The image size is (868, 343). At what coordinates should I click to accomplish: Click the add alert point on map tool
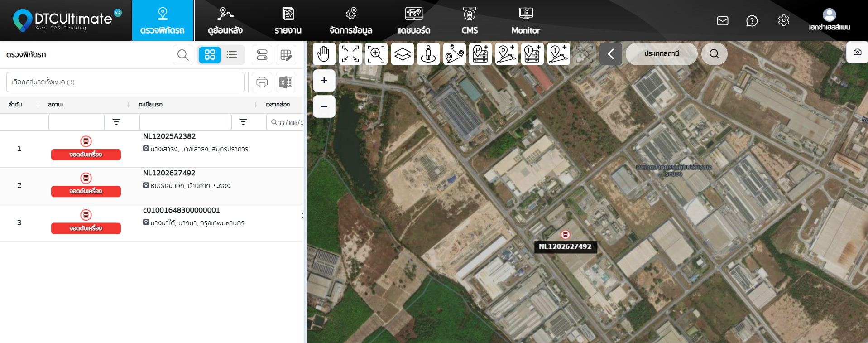tap(532, 54)
